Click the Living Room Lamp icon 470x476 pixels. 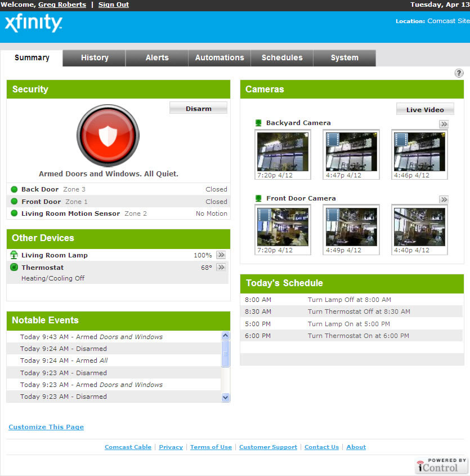pos(14,255)
